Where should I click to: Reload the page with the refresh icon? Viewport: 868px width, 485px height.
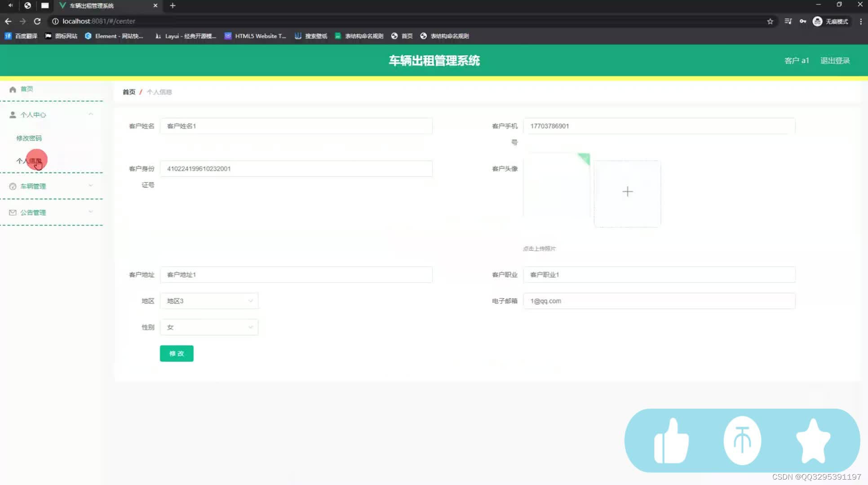pos(37,21)
